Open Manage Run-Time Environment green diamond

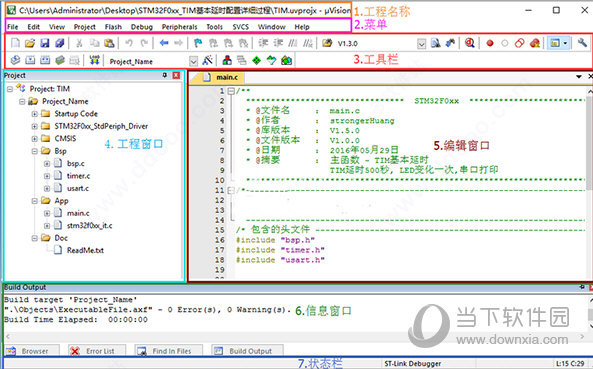pos(256,60)
